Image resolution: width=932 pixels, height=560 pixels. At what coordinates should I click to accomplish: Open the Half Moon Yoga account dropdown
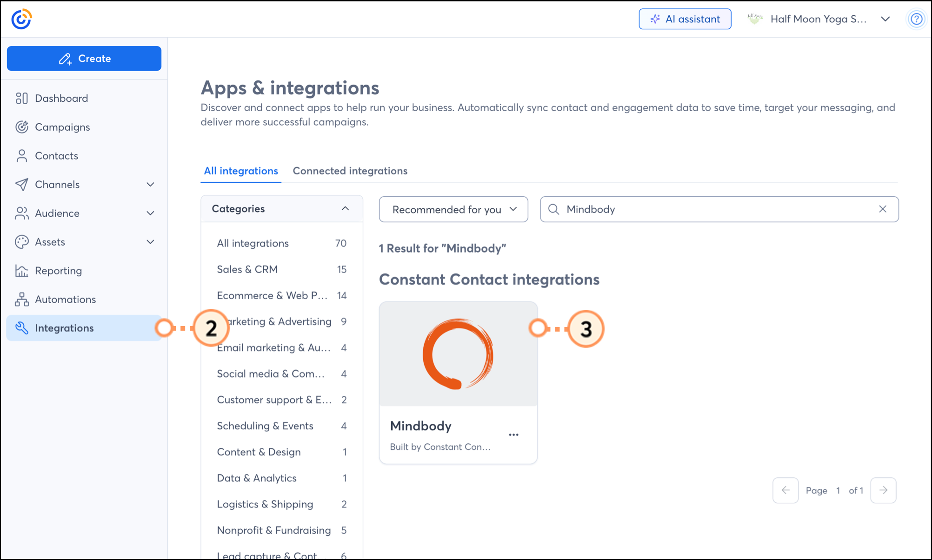point(885,19)
